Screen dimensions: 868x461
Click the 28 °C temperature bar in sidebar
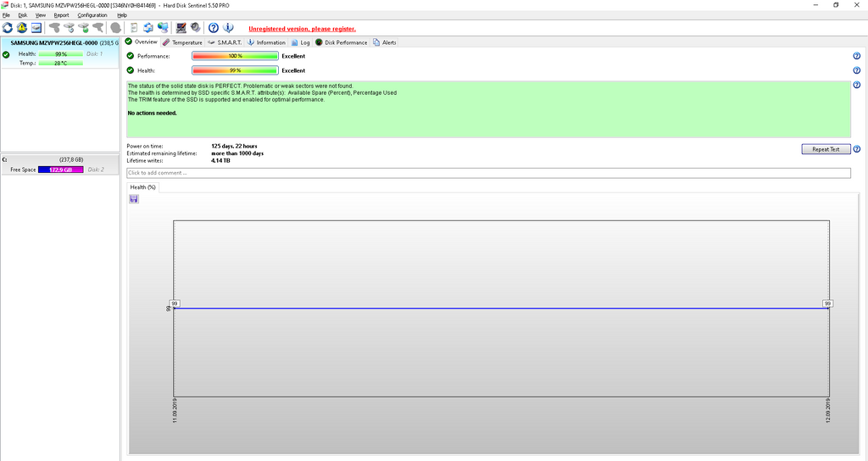(61, 63)
